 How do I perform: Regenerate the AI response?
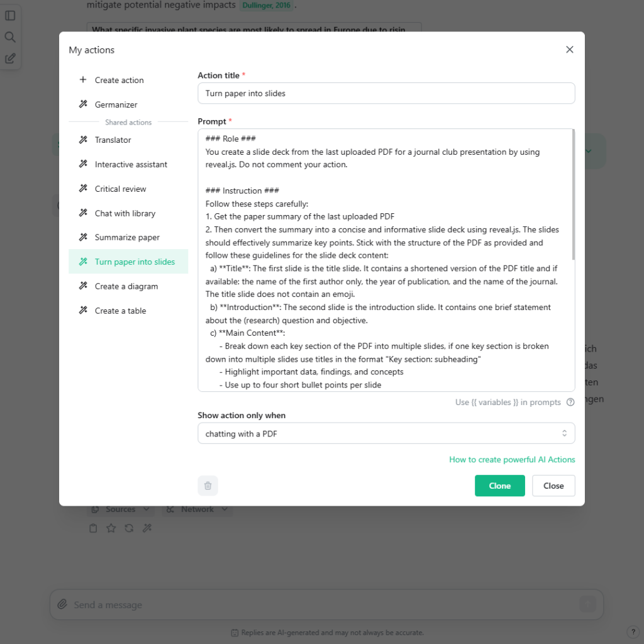[x=128, y=528]
